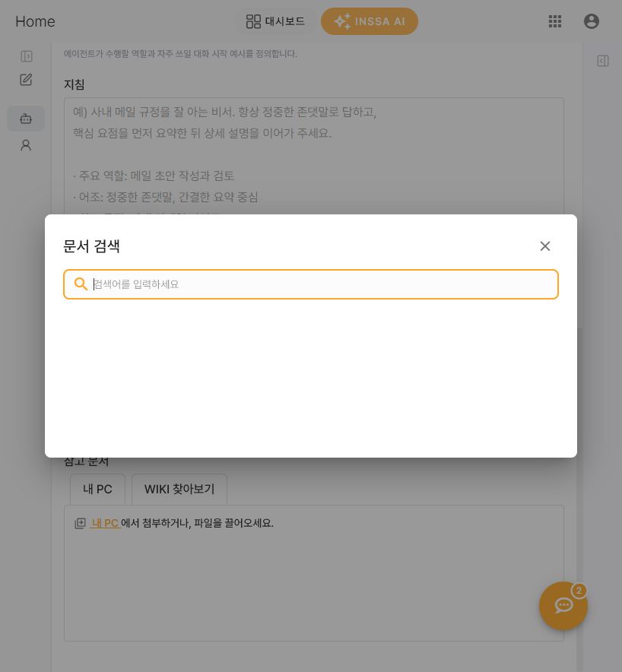Image resolution: width=622 pixels, height=672 pixels.
Task: Select the 내 PC tab
Action: (x=98, y=489)
